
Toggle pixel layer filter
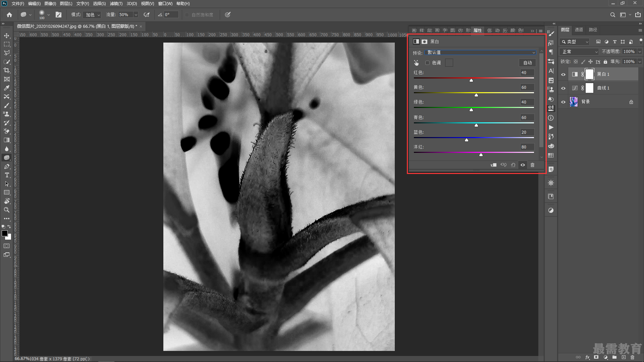point(598,42)
